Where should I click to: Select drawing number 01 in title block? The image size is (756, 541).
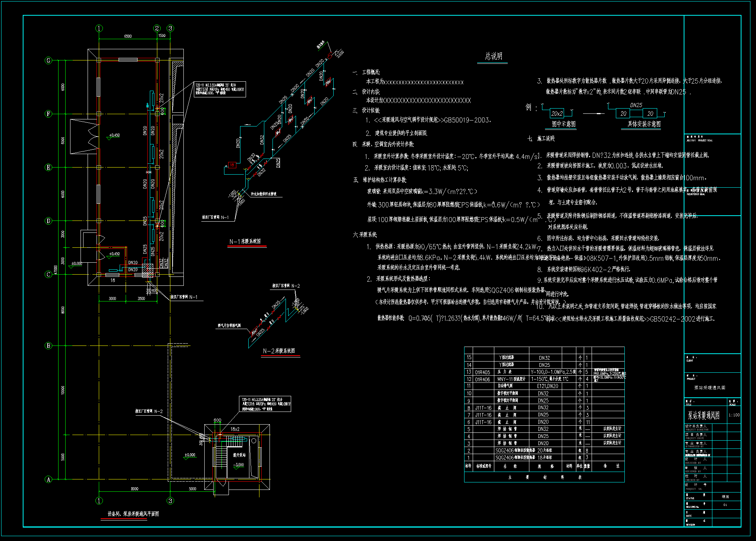pyautogui.click(x=725, y=505)
